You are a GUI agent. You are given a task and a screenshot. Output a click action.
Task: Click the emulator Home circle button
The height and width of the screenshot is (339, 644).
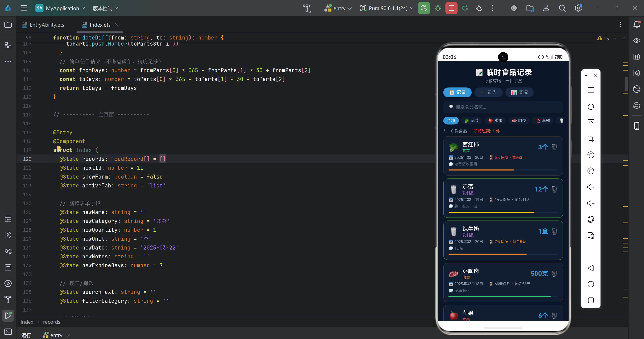point(590,284)
